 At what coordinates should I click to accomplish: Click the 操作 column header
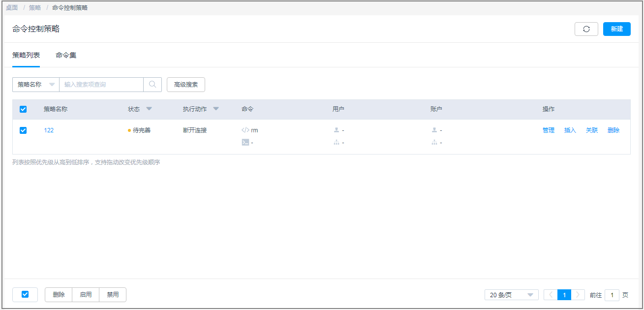(549, 109)
